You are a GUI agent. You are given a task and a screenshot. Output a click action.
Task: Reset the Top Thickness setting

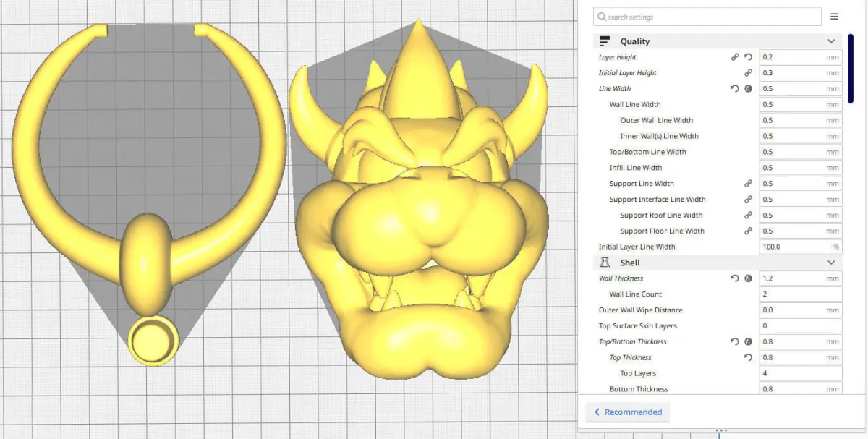tap(748, 358)
